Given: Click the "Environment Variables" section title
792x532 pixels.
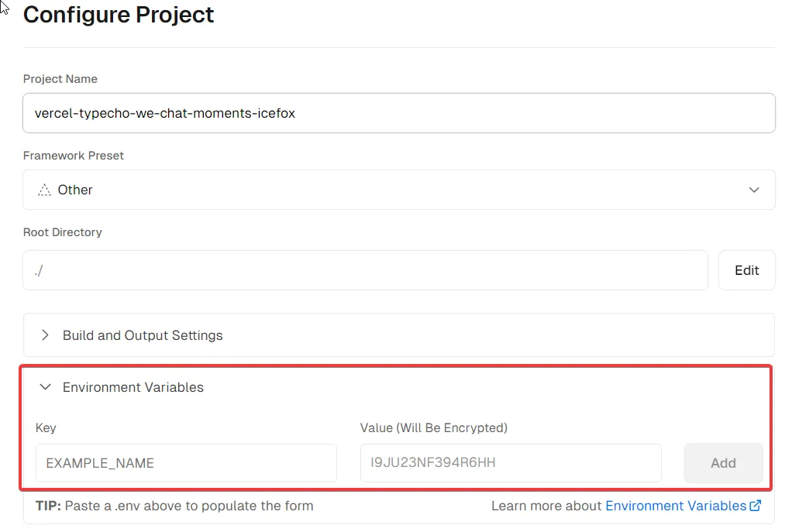Looking at the screenshot, I should [x=133, y=387].
